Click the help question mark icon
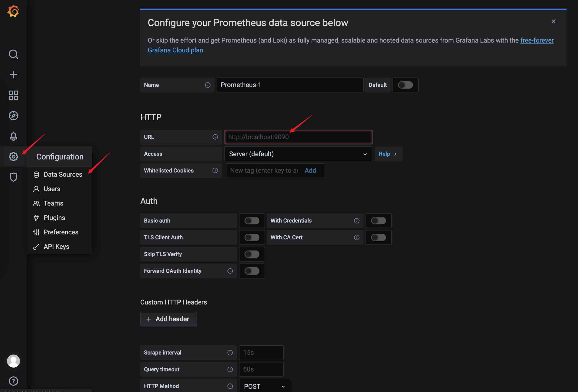 [13, 381]
